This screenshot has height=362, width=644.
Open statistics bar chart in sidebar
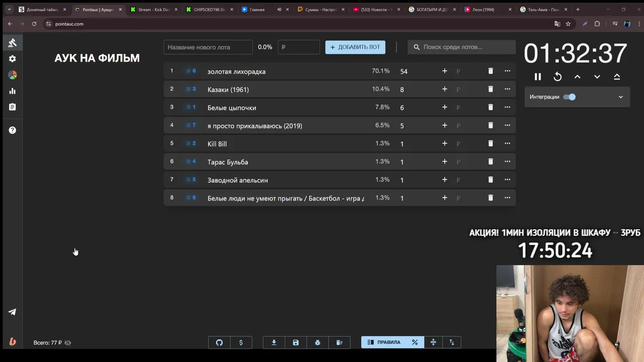click(13, 91)
